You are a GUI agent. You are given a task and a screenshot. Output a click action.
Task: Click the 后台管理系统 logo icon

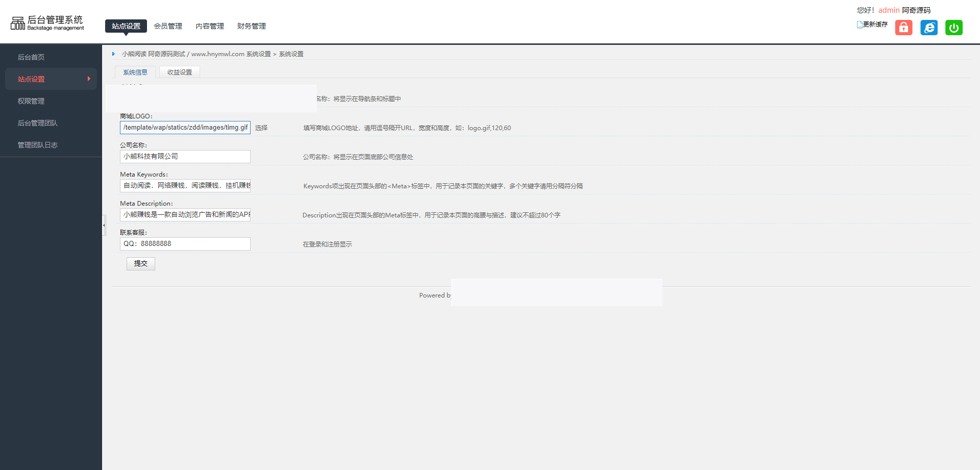(18, 23)
